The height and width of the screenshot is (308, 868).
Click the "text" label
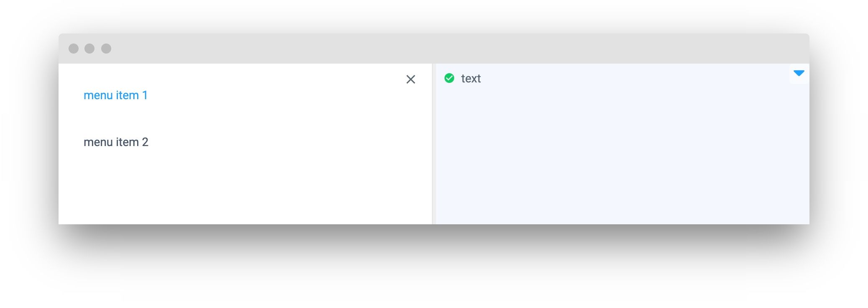(x=471, y=79)
